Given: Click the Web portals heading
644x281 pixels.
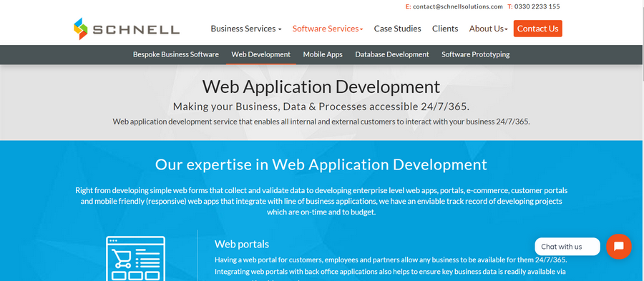Looking at the screenshot, I should tap(242, 244).
